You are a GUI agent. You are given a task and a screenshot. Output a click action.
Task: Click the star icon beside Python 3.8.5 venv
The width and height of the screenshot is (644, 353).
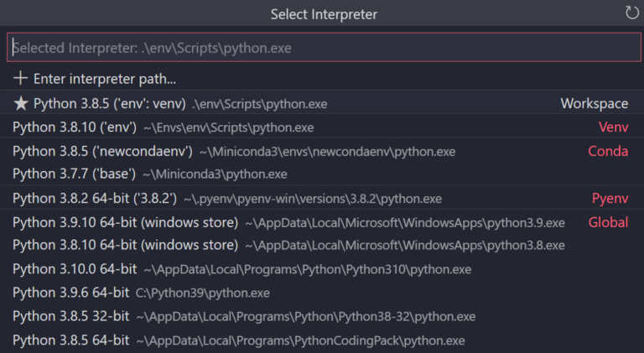(x=21, y=104)
